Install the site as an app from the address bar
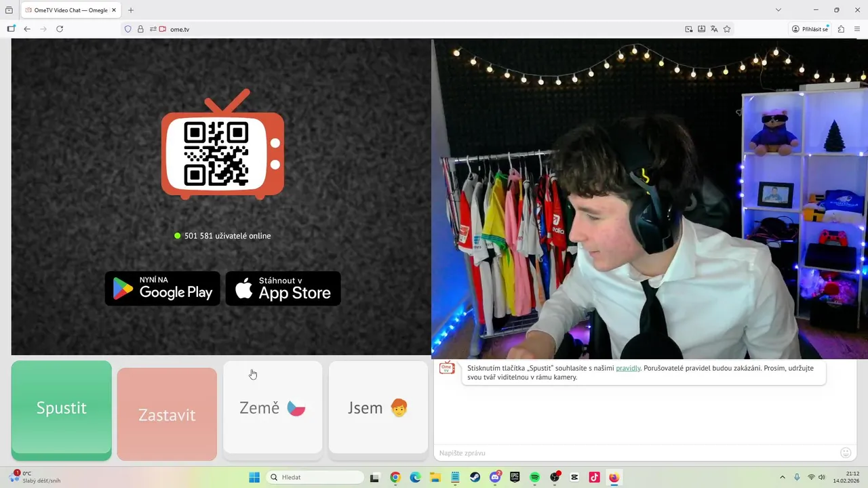The width and height of the screenshot is (868, 488). point(702,29)
